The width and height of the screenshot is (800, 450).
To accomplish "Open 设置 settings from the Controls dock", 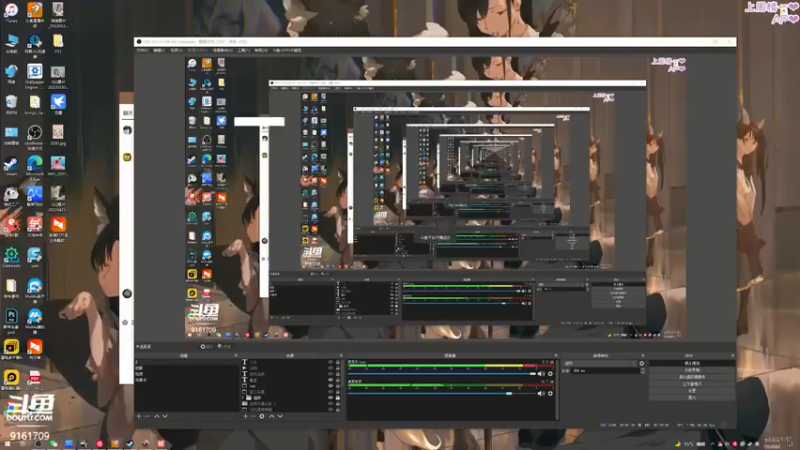I will pos(692,391).
